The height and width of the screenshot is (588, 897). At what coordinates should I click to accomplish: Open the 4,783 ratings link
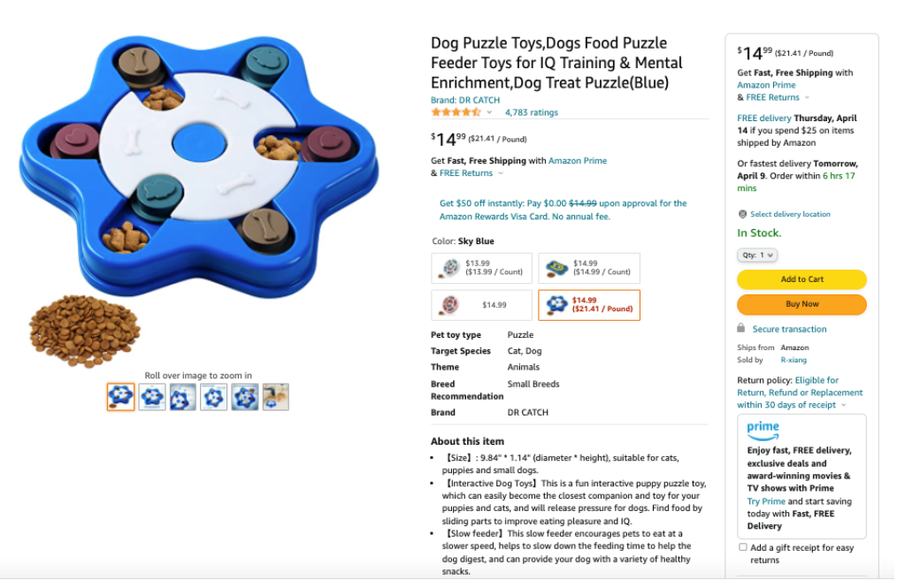click(532, 112)
